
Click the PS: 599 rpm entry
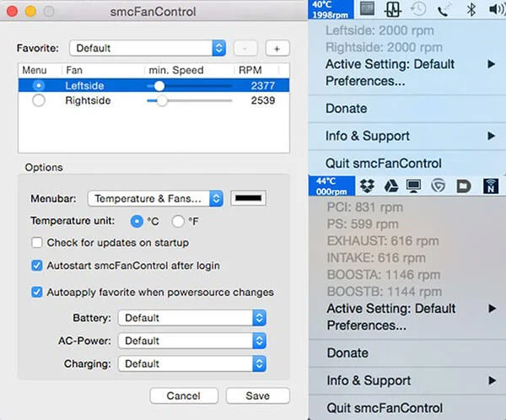[363, 224]
